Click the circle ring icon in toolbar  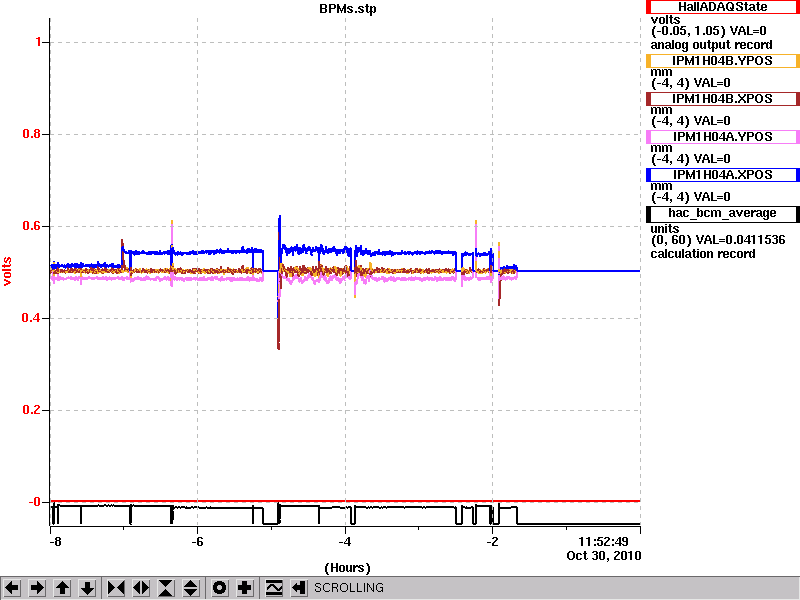[220, 588]
